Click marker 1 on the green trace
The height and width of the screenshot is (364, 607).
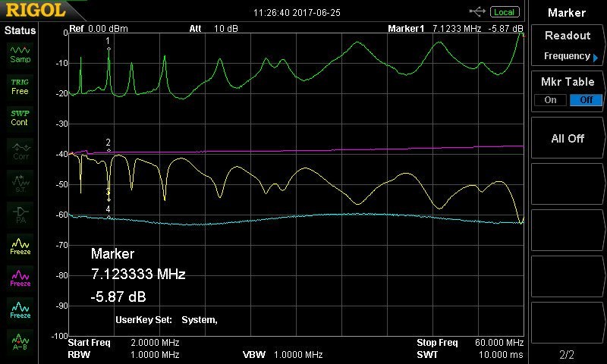click(109, 49)
